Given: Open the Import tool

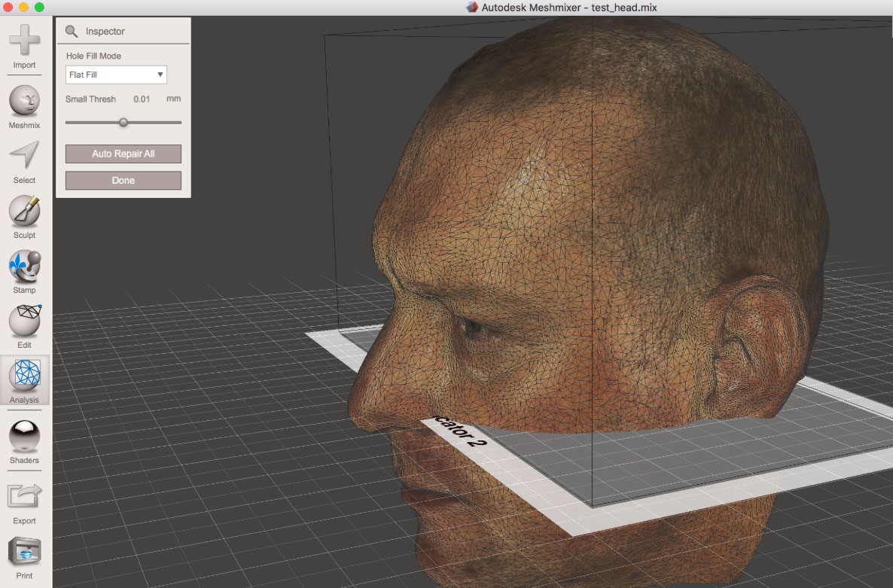Looking at the screenshot, I should pos(25,47).
